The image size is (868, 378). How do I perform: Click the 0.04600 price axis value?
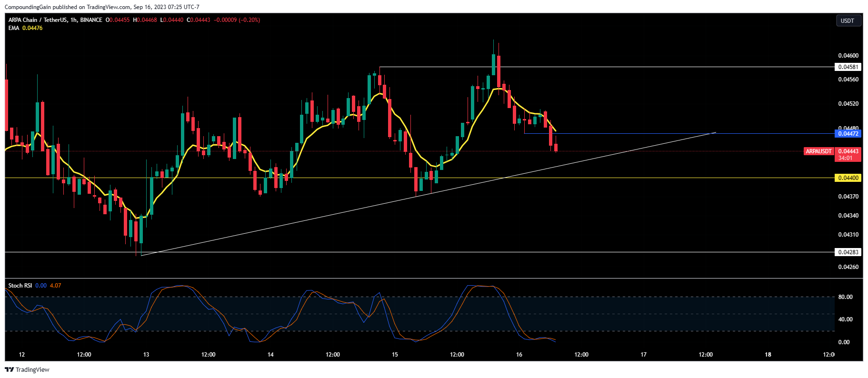click(x=848, y=56)
